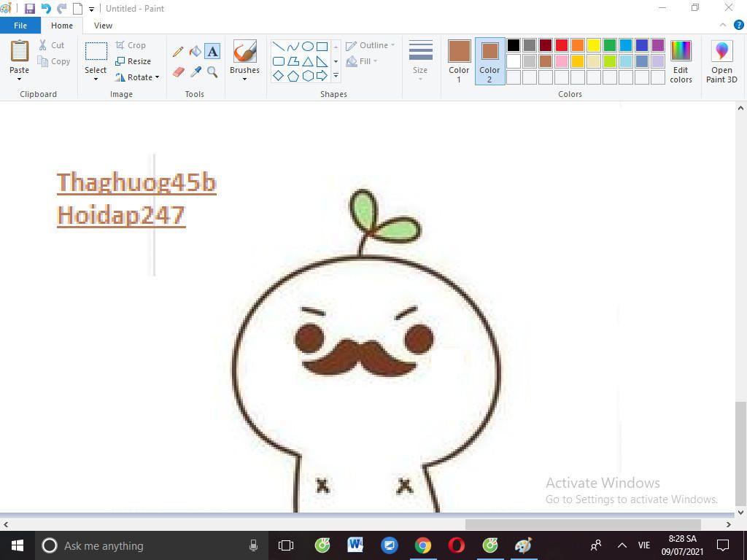
Task: Open Opera browser from taskbar
Action: pos(457,545)
